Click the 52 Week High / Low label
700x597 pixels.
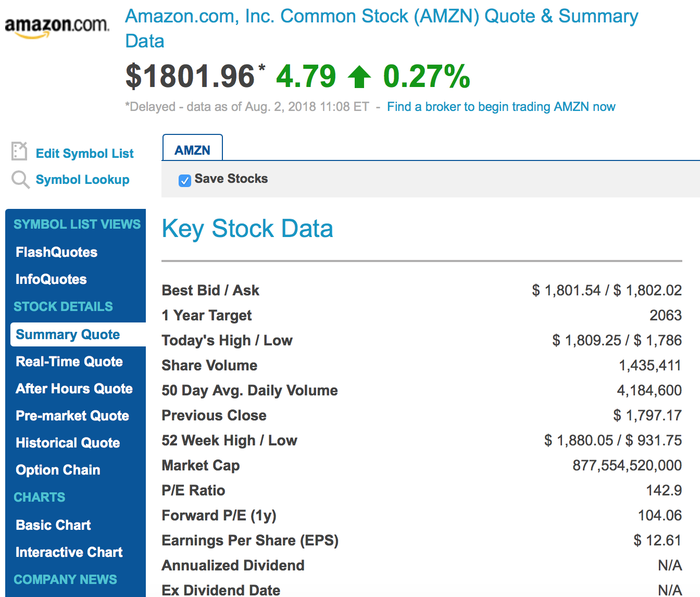(230, 440)
